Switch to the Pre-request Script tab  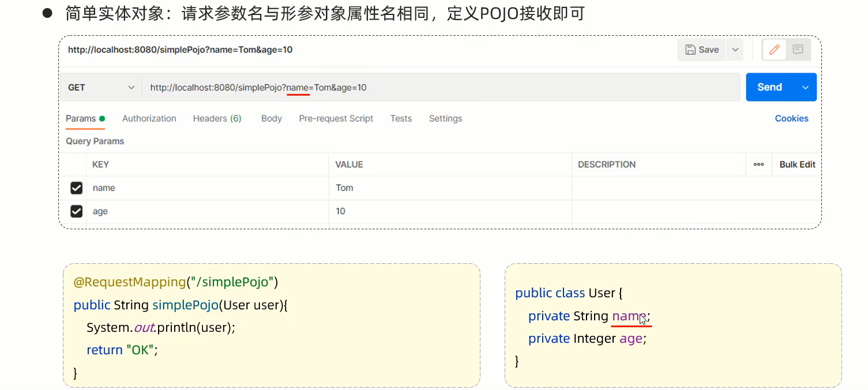coord(336,119)
